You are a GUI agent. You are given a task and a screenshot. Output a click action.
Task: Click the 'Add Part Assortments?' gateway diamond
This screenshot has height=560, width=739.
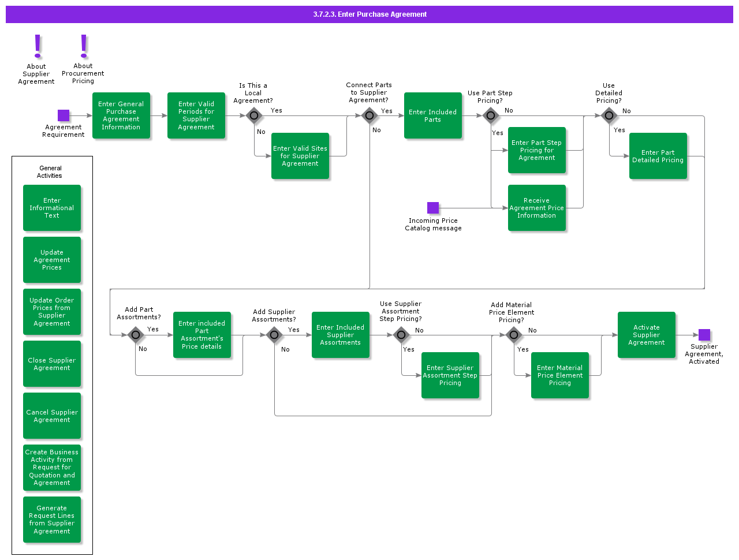click(x=136, y=335)
